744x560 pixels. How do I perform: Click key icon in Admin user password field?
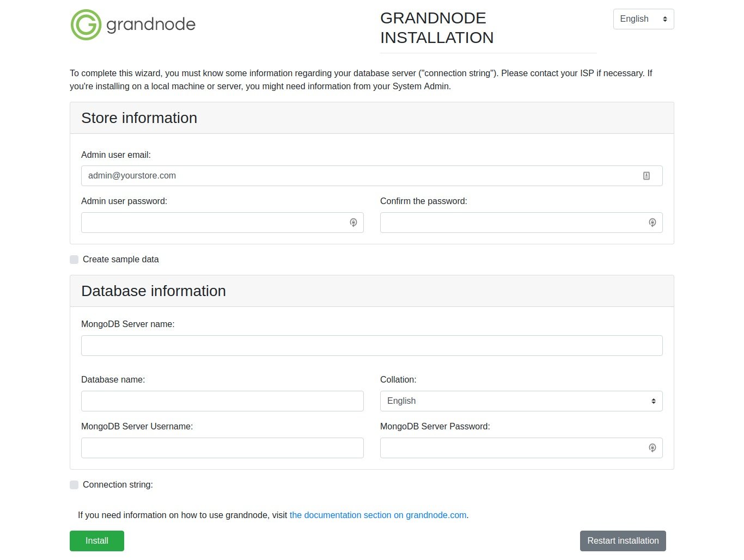point(353,223)
